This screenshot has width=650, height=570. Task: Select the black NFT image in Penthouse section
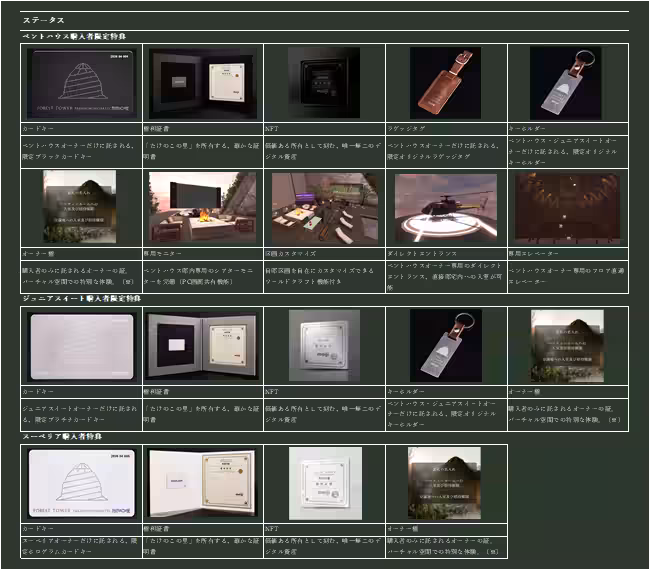[x=324, y=83]
